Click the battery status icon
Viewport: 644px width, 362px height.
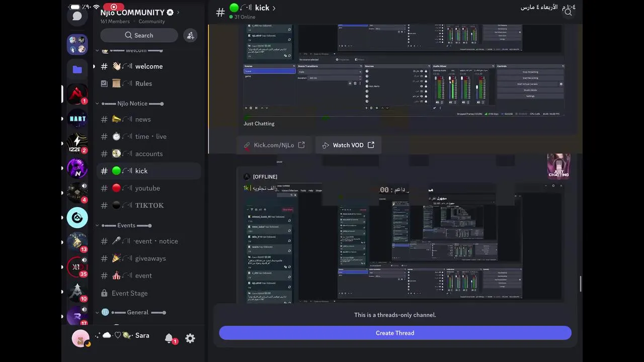click(74, 7)
